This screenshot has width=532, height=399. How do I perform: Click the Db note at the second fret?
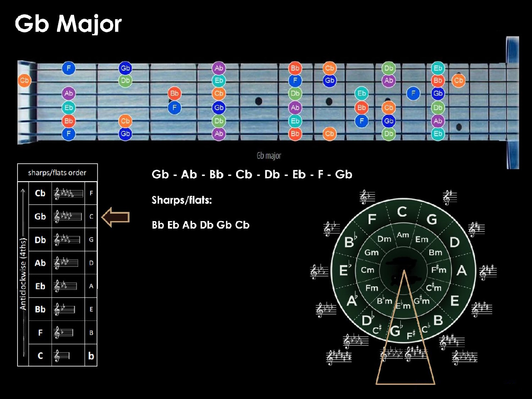[125, 81]
